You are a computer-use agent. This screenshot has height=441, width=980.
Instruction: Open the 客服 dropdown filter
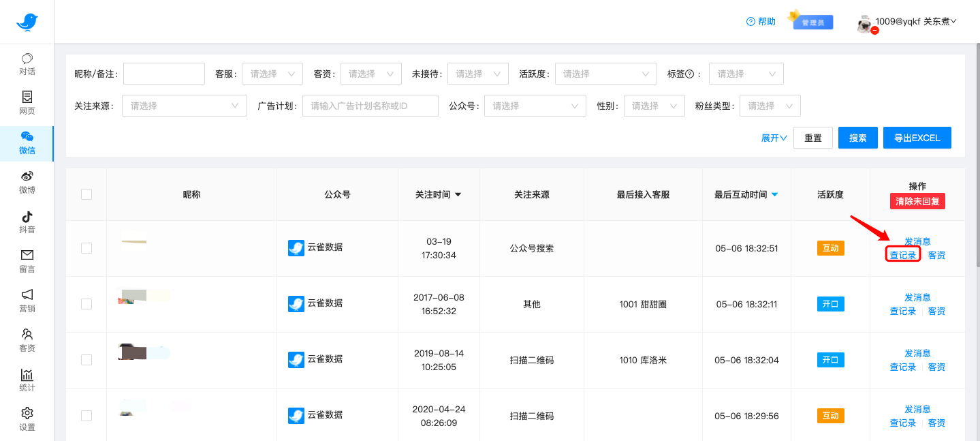point(272,74)
